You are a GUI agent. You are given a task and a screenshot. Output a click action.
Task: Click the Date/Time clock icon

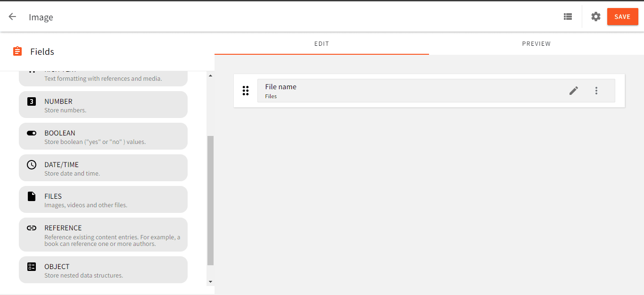point(32,165)
